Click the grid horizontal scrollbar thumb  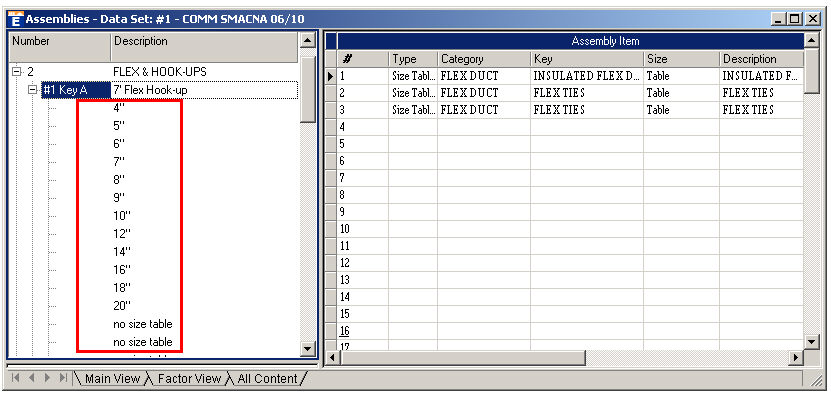pyautogui.click(x=463, y=358)
